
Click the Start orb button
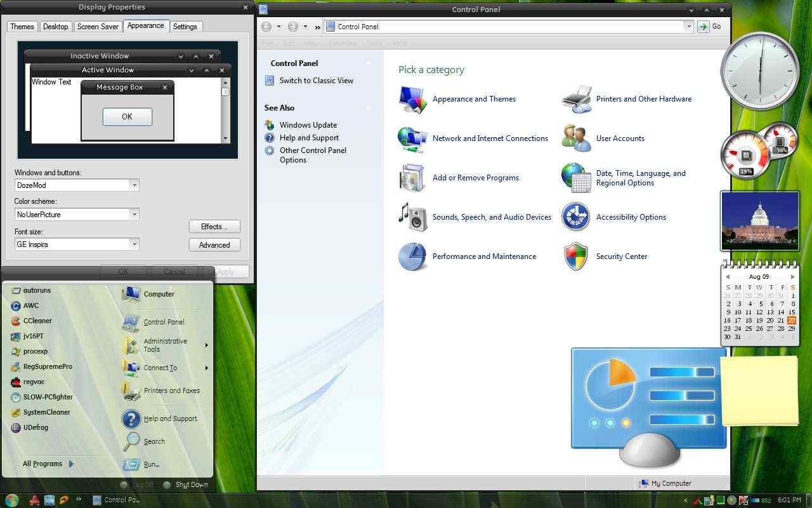coord(11,500)
